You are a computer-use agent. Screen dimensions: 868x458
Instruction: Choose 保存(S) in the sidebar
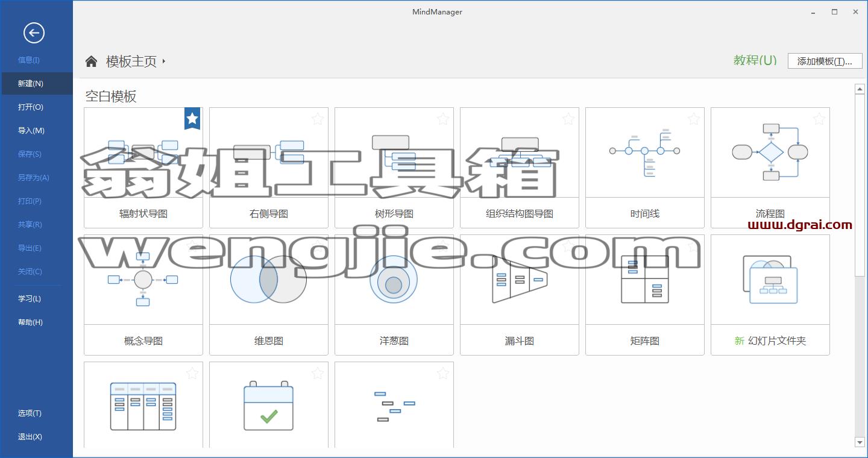tap(36, 154)
